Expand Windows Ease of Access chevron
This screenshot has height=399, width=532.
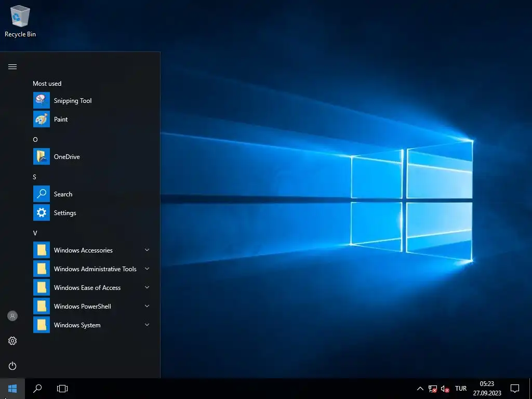(x=147, y=287)
